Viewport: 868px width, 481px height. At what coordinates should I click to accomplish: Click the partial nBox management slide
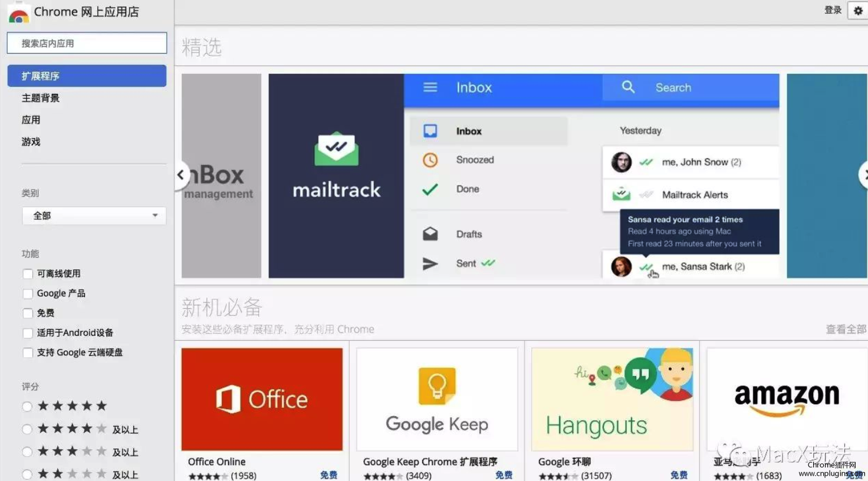(221, 176)
